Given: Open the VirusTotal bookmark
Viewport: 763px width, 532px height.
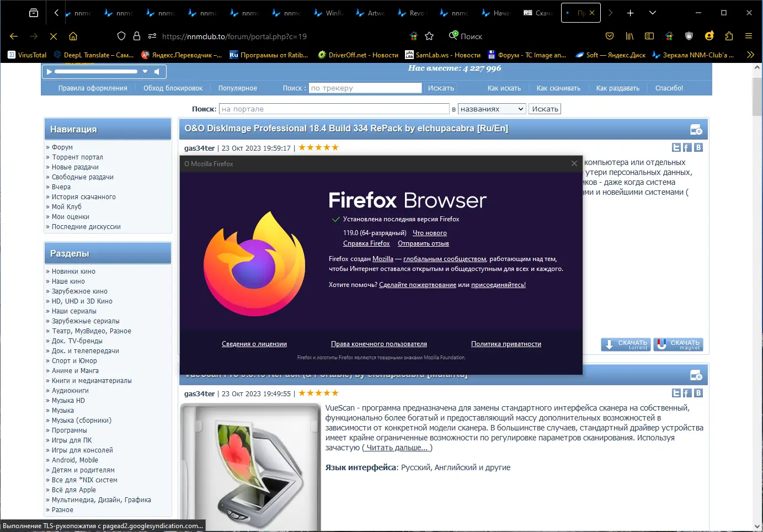Looking at the screenshot, I should [27, 55].
